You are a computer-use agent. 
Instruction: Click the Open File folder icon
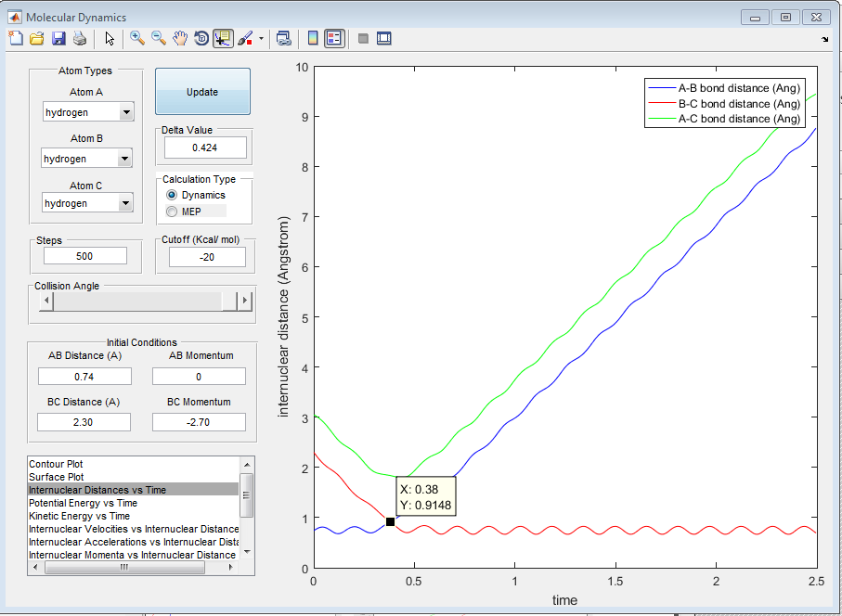tap(37, 38)
